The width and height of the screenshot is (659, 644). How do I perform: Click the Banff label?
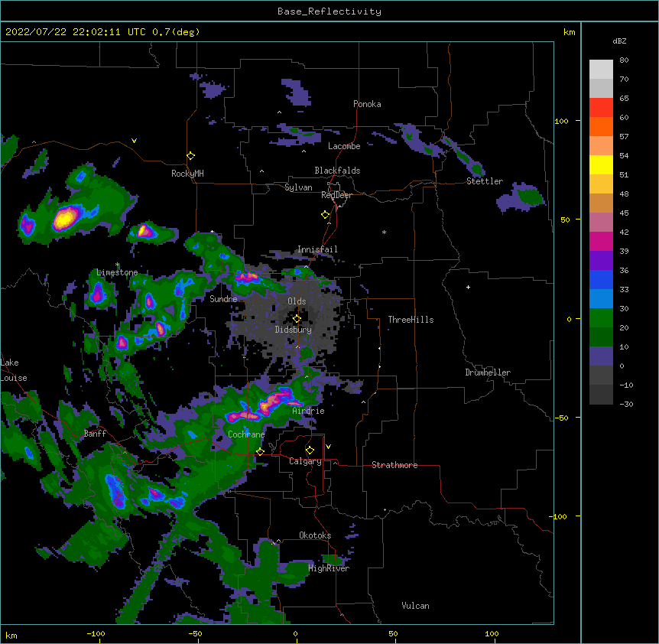[95, 434]
